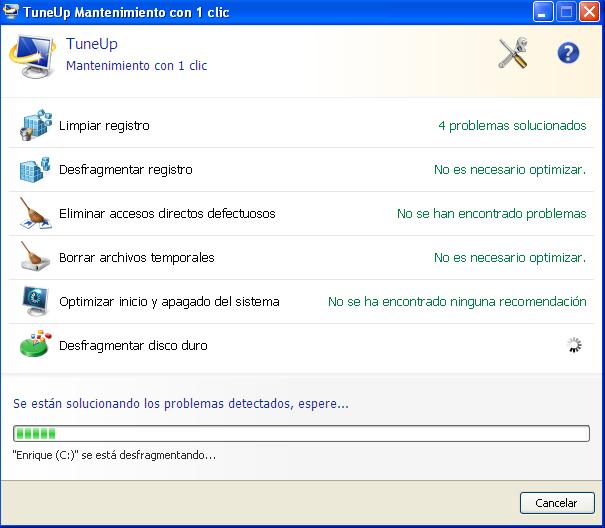Click 'Se están solucionando los problemas detectados' message
This screenshot has width=605, height=528.
[x=181, y=404]
